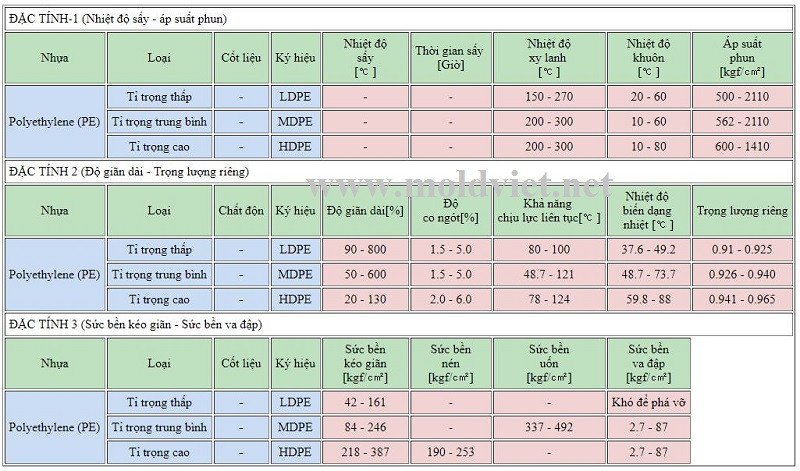800x471 pixels.
Task: Click the ĐẶC TÍNH 3 section title
Action: click(x=136, y=325)
